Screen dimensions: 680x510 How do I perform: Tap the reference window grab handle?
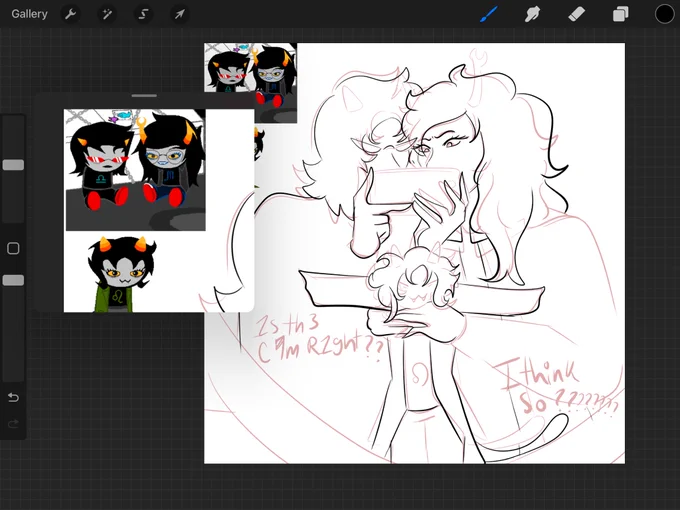click(x=144, y=95)
